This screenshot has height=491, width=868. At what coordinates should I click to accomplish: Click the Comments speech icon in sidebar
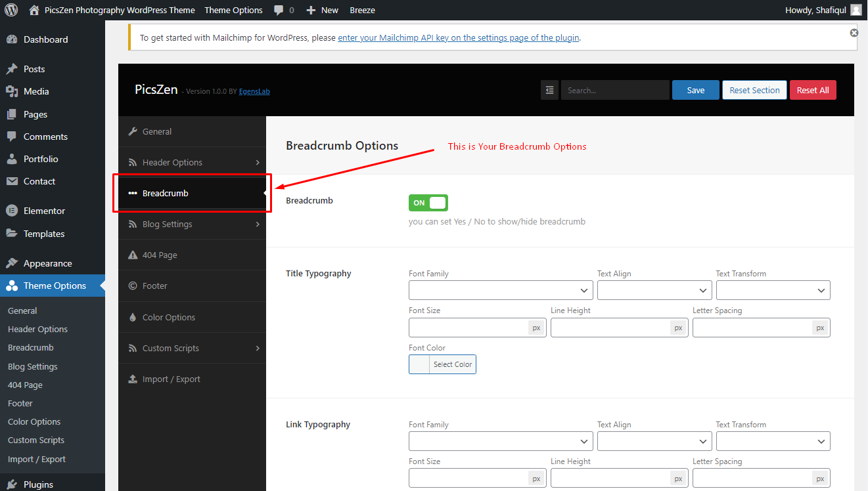(x=12, y=137)
